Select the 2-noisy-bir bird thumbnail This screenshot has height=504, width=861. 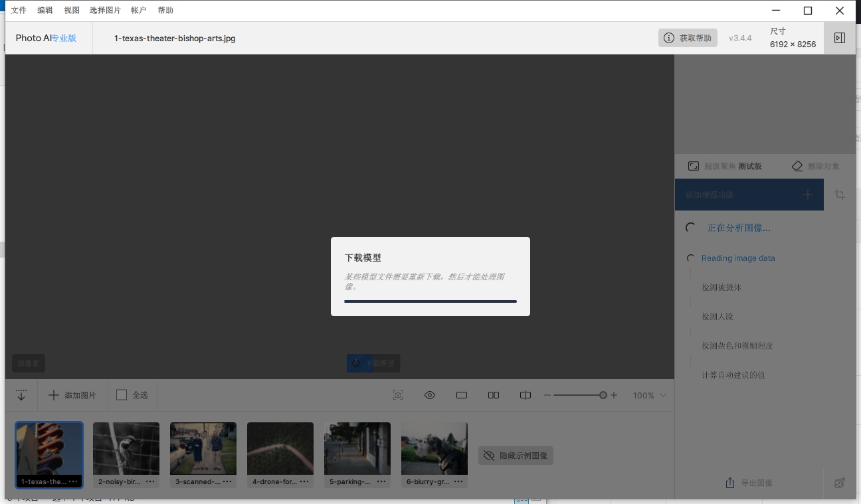[x=126, y=449]
